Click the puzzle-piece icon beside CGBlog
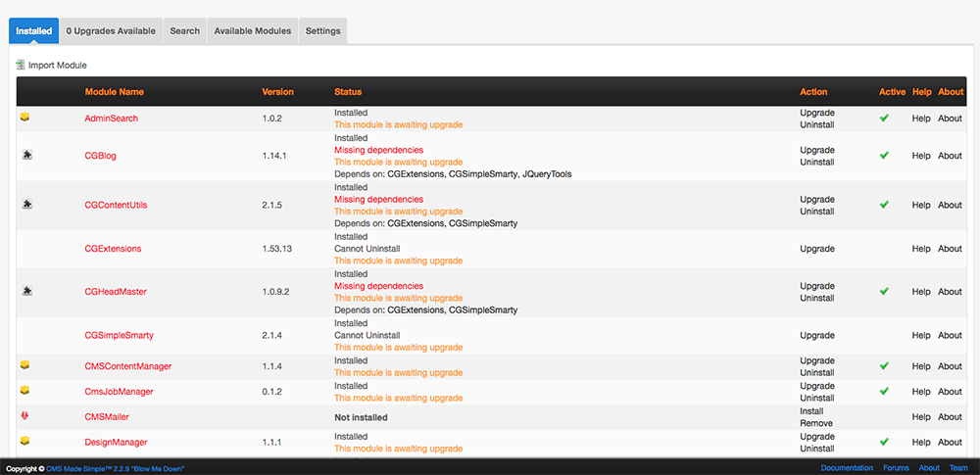Screen dimensions: 980x475 tap(25, 155)
